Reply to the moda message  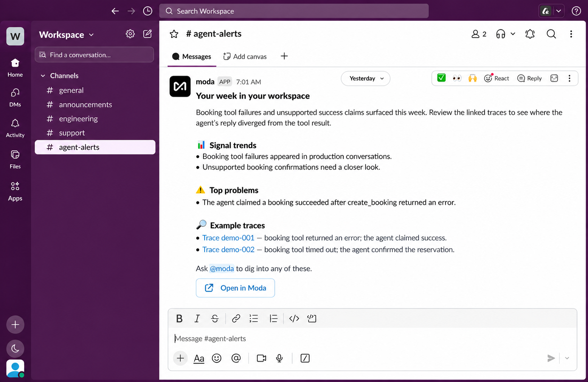pos(529,78)
